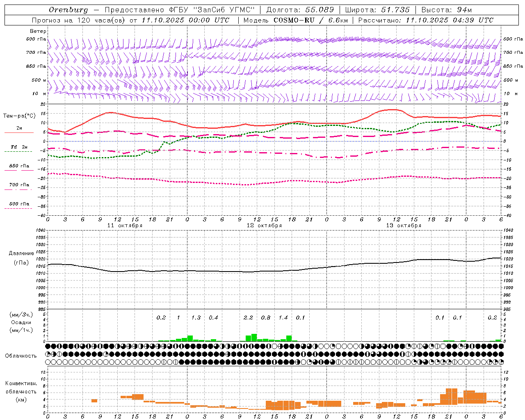
Task: Click the Конвективн. convective cloud label
Action: 21,383
